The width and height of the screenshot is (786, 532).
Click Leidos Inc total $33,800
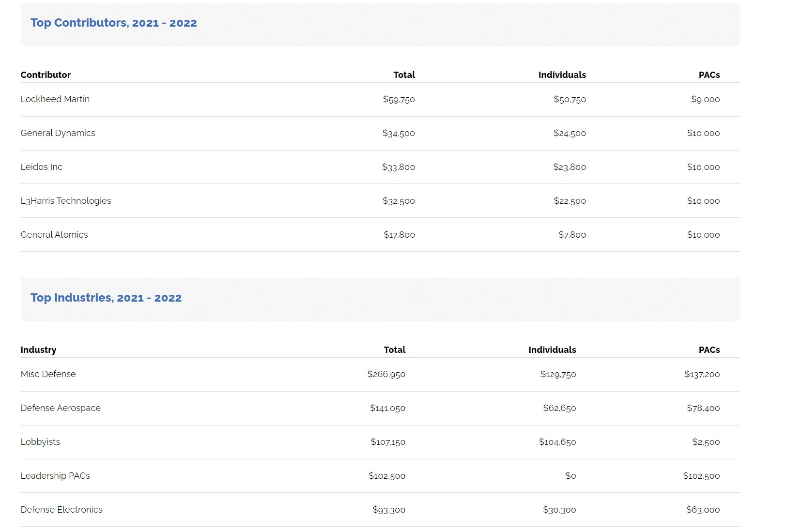click(399, 167)
